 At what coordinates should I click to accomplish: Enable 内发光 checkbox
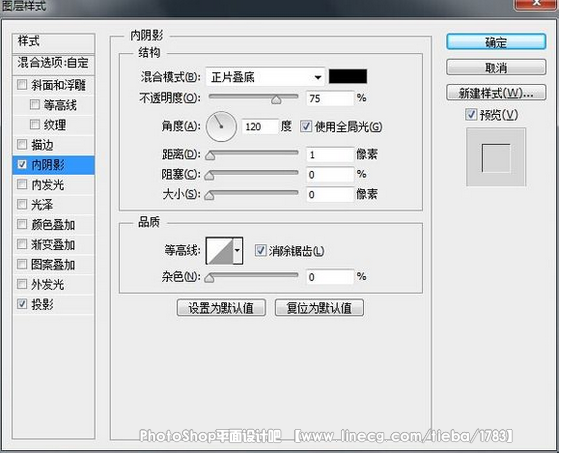tap(22, 185)
